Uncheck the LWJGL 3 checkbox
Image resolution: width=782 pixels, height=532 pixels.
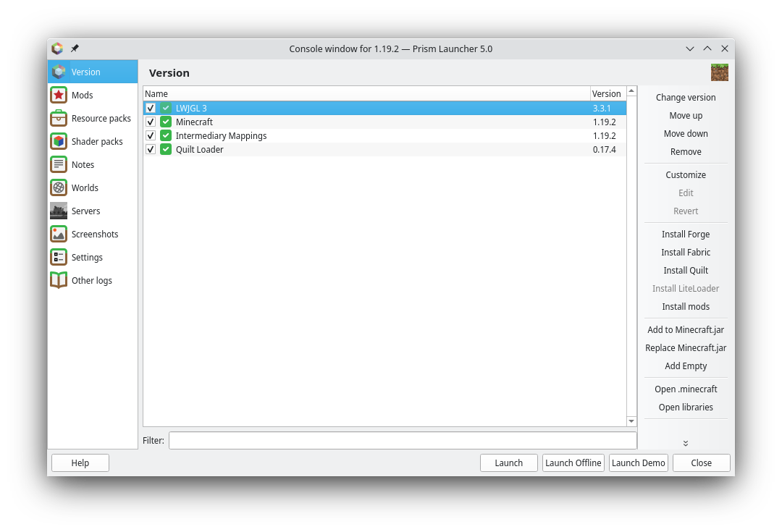click(x=151, y=108)
